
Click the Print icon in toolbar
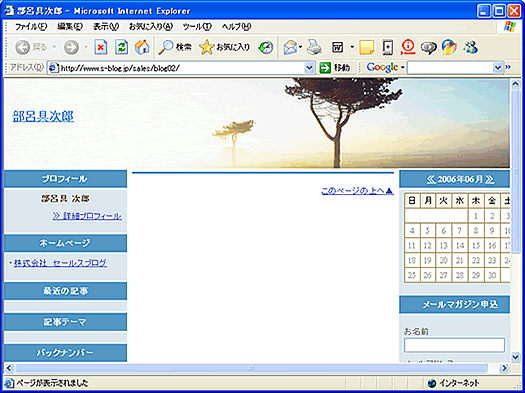tap(314, 47)
